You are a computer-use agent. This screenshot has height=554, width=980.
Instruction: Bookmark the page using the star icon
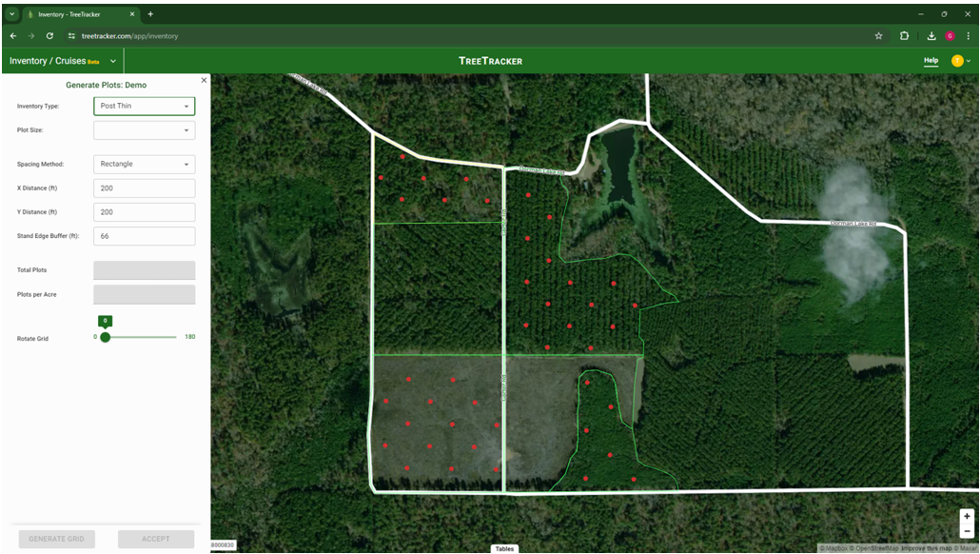[877, 34]
